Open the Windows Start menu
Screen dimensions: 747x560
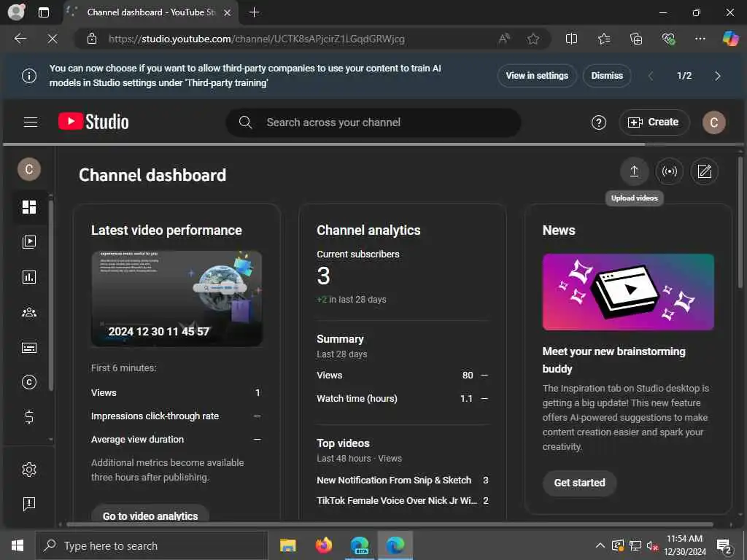point(18,545)
